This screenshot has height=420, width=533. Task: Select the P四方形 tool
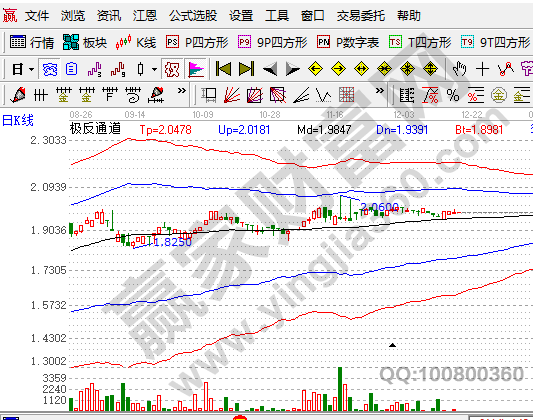[197, 42]
